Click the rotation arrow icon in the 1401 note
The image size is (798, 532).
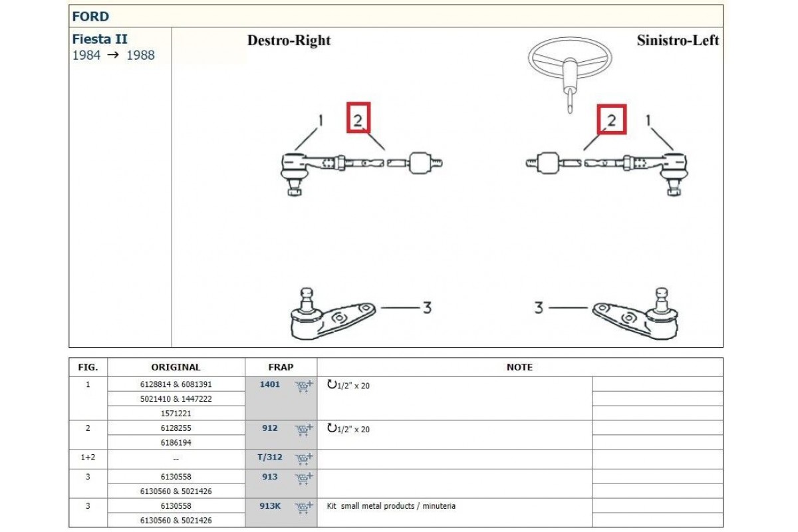tap(332, 384)
